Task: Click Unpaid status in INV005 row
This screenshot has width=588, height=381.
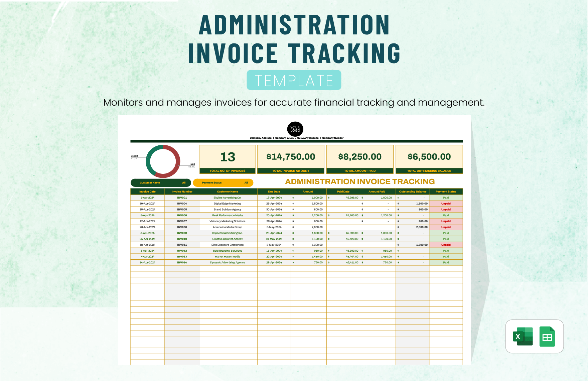Action: coord(446,210)
